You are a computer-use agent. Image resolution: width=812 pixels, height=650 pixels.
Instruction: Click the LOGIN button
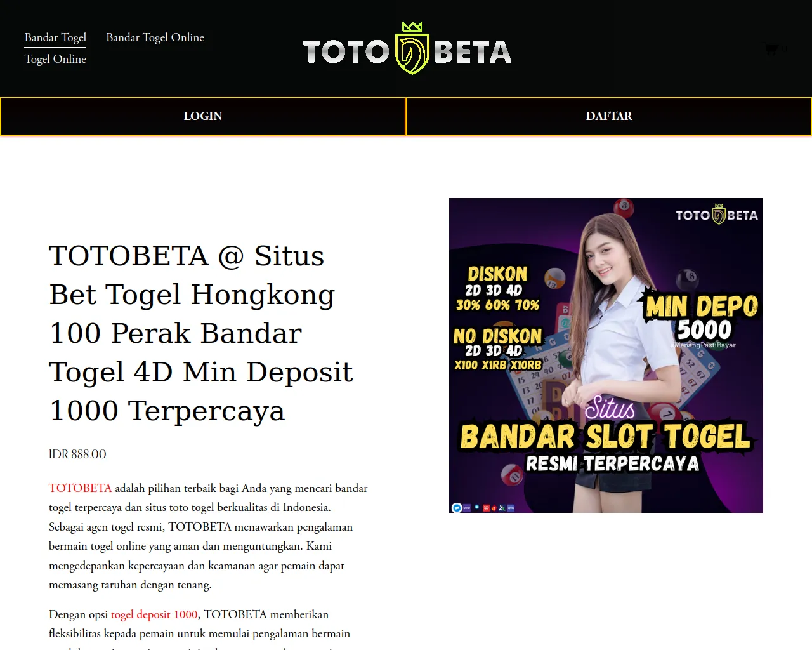(x=203, y=116)
